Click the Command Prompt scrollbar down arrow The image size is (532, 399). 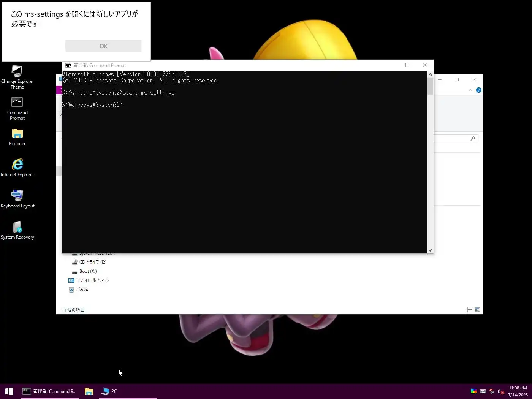[x=430, y=250]
